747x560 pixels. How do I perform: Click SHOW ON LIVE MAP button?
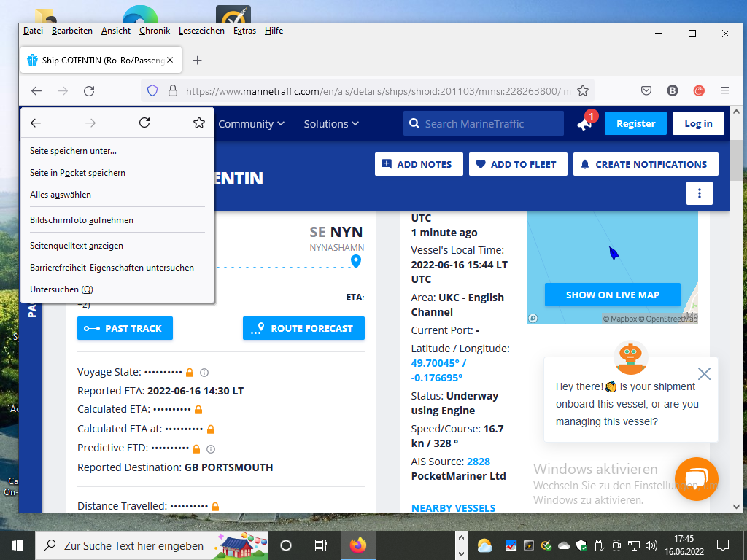(612, 295)
